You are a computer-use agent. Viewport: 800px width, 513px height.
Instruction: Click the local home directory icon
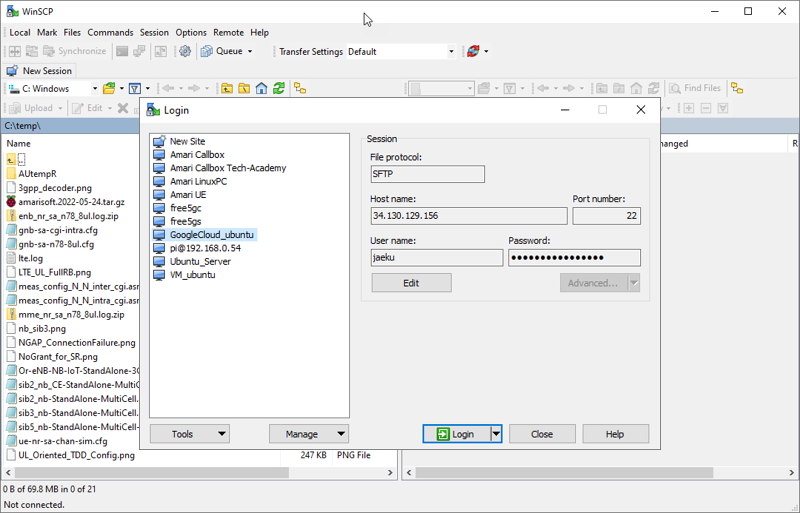tap(261, 88)
